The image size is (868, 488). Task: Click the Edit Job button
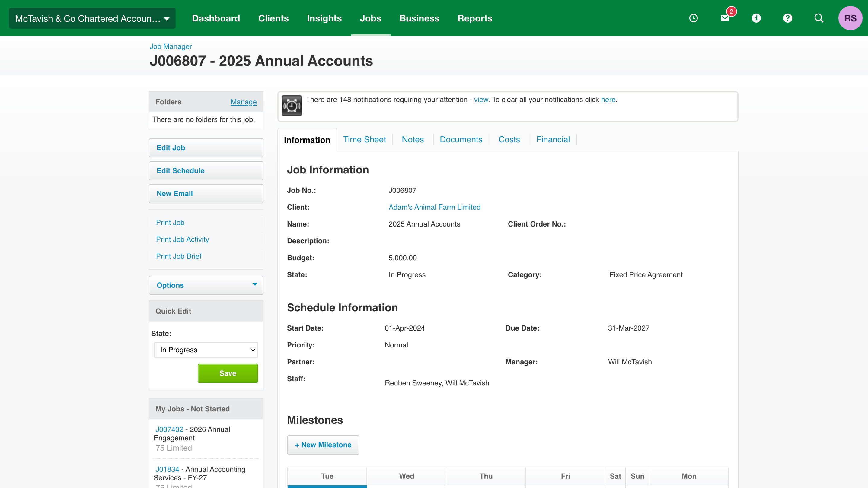pos(206,148)
